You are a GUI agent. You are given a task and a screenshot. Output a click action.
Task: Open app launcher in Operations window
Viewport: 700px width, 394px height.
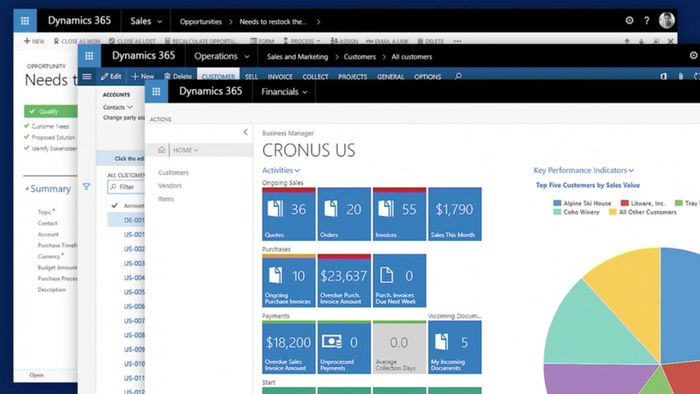(89, 56)
